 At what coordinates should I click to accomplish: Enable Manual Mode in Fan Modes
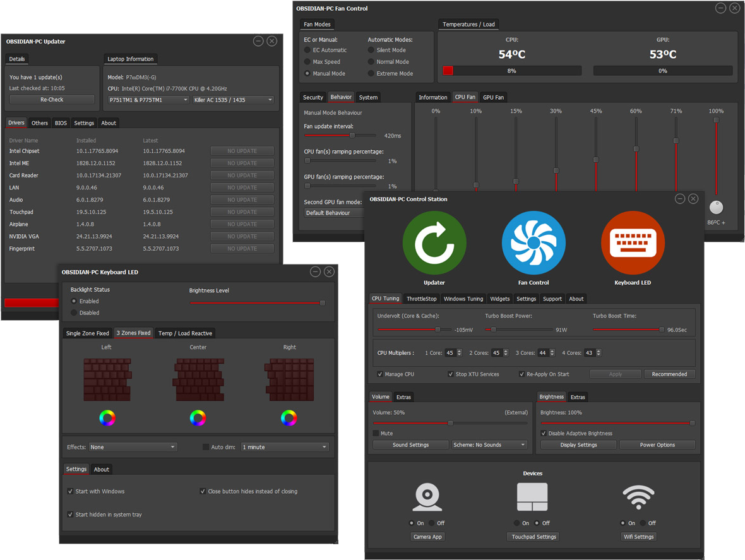pos(306,73)
